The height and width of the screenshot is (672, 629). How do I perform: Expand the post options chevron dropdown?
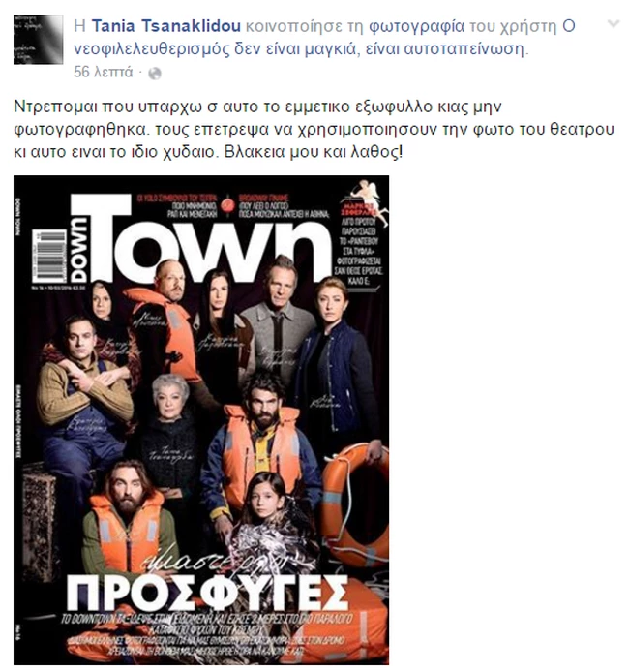pos(614,24)
